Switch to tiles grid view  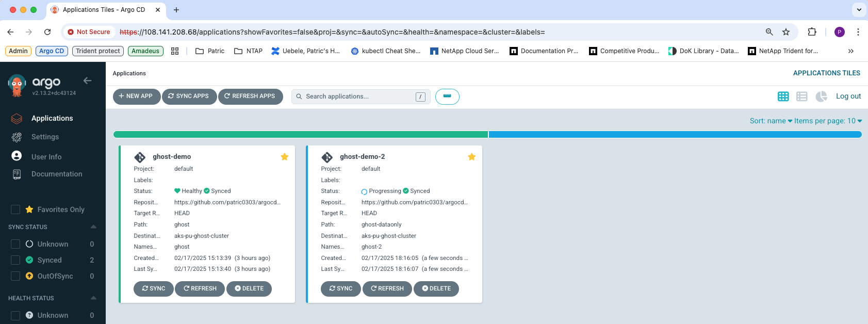783,96
